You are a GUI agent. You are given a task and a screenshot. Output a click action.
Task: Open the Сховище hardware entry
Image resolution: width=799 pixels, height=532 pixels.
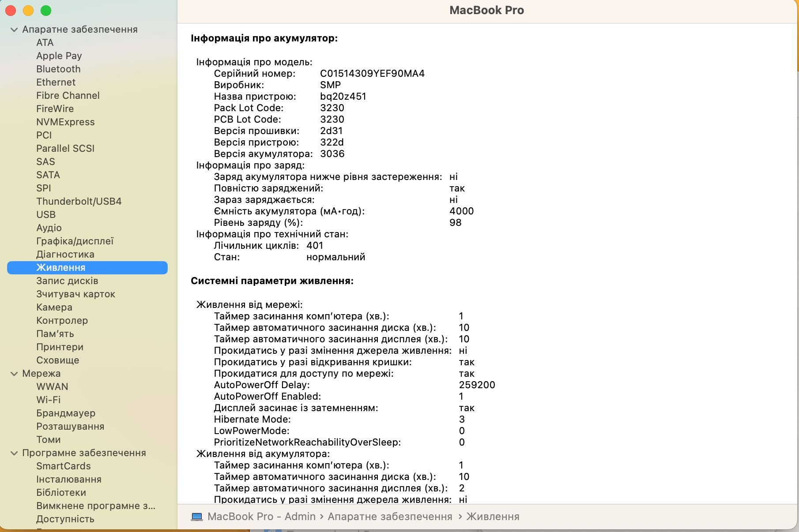click(x=58, y=360)
